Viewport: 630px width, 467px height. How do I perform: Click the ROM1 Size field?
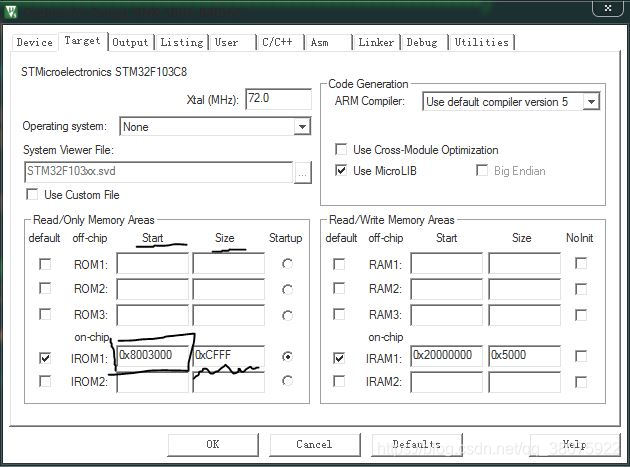pyautogui.click(x=229, y=263)
